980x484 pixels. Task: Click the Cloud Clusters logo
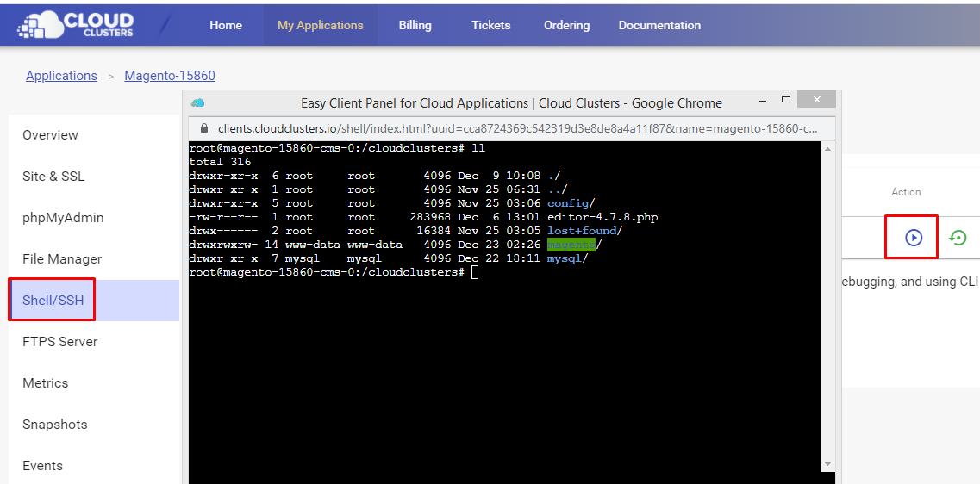pos(76,25)
